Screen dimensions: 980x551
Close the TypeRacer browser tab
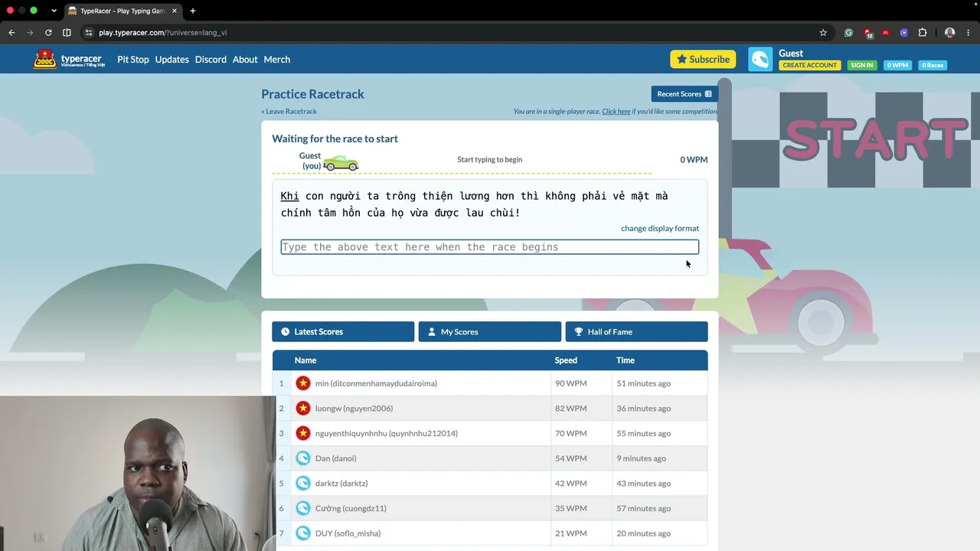(175, 11)
